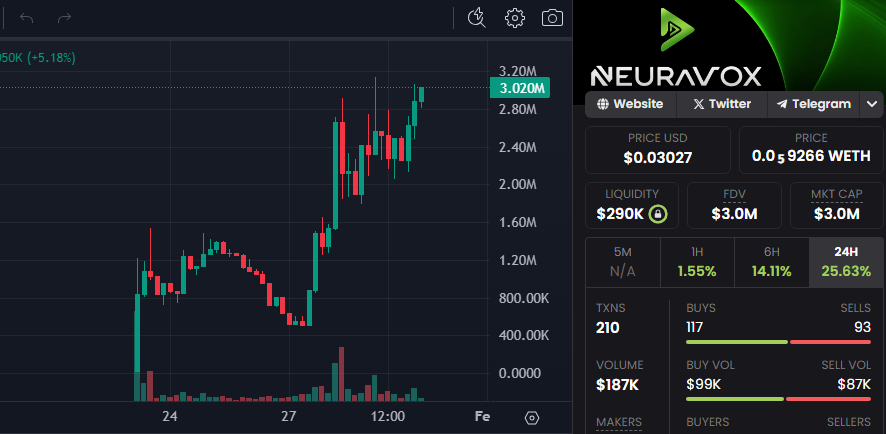Click the undo arrow in chart toolbar
886x434 pixels.
coord(27,18)
